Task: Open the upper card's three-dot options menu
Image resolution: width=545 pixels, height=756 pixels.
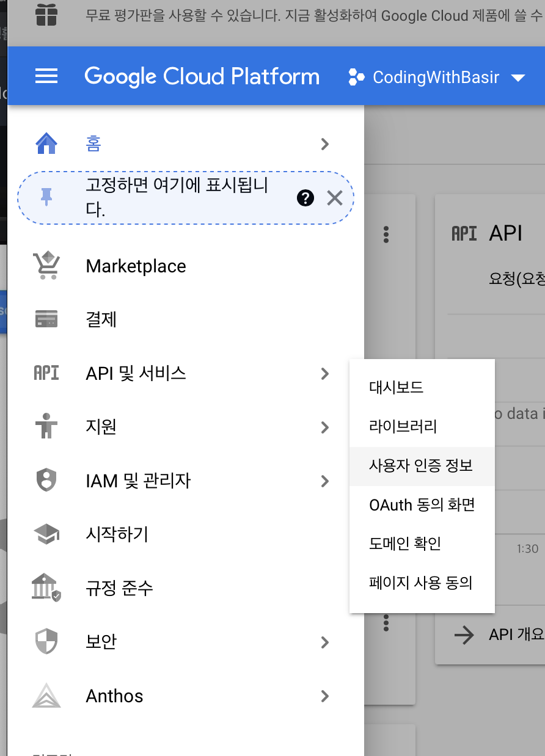Action: click(x=386, y=234)
